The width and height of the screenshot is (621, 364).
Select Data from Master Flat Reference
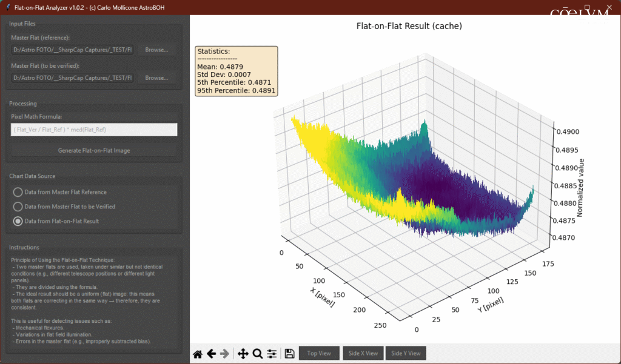(x=18, y=192)
